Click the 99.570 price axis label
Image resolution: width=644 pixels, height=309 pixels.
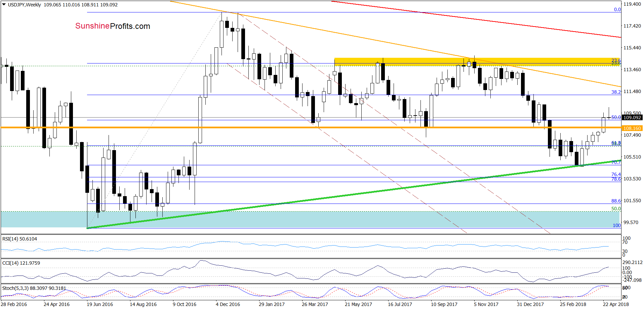click(x=631, y=222)
